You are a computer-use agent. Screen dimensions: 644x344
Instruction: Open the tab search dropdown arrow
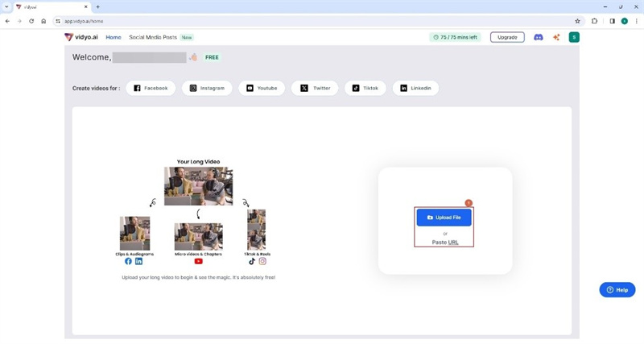6,7
